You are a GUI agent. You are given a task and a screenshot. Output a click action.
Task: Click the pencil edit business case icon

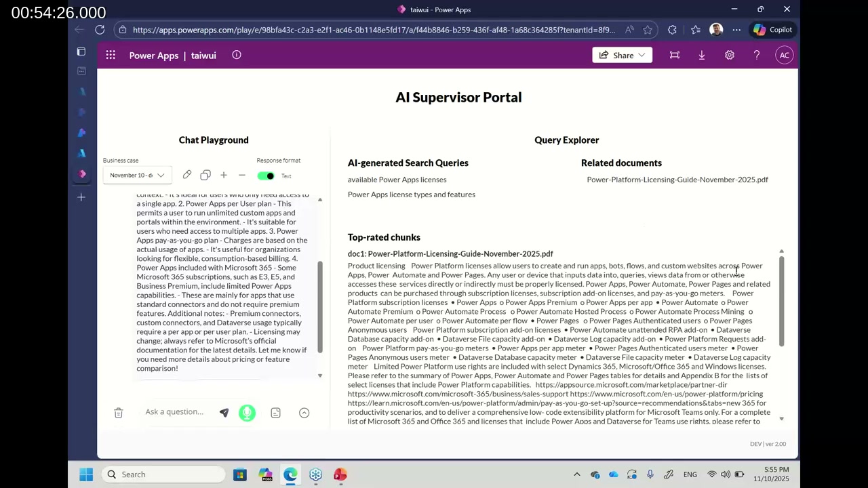pyautogui.click(x=187, y=176)
